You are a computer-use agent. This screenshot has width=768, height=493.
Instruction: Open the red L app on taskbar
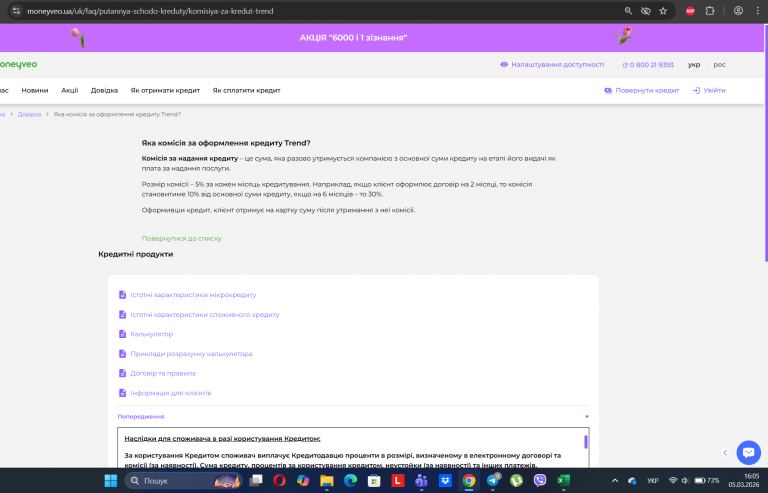click(397, 481)
